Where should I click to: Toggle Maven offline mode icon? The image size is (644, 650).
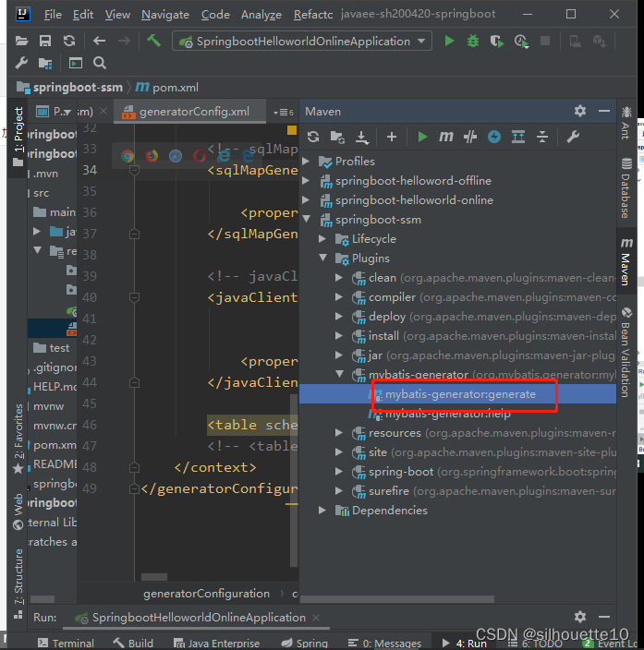tap(470, 137)
